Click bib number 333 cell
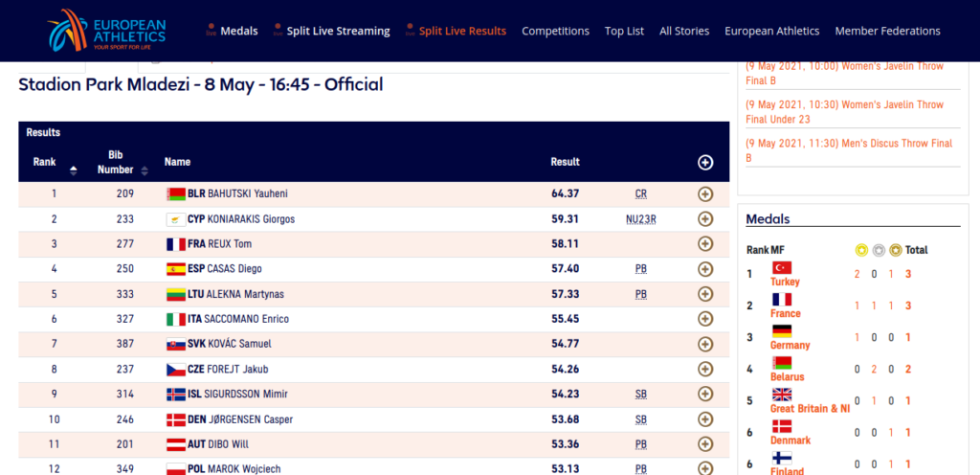980x475 pixels. click(125, 294)
